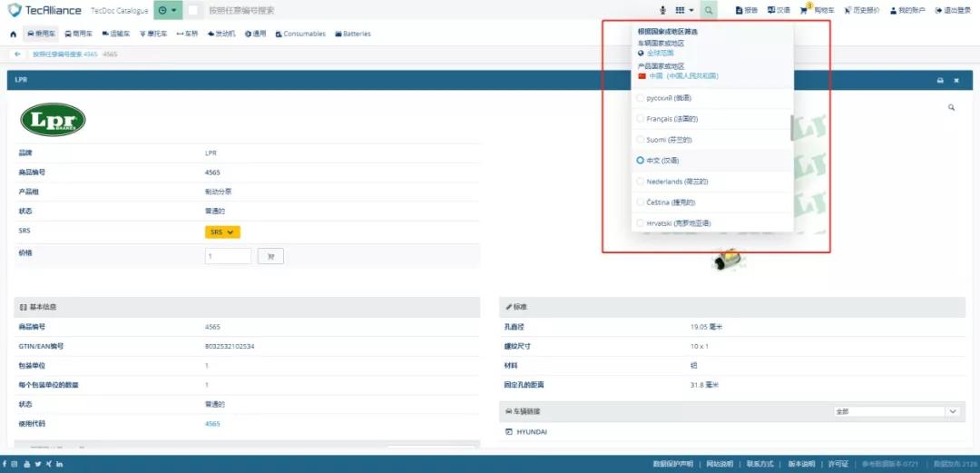Image resolution: width=980 pixels, height=473 pixels.
Task: Select the Nederlands language radio button
Action: click(x=640, y=182)
